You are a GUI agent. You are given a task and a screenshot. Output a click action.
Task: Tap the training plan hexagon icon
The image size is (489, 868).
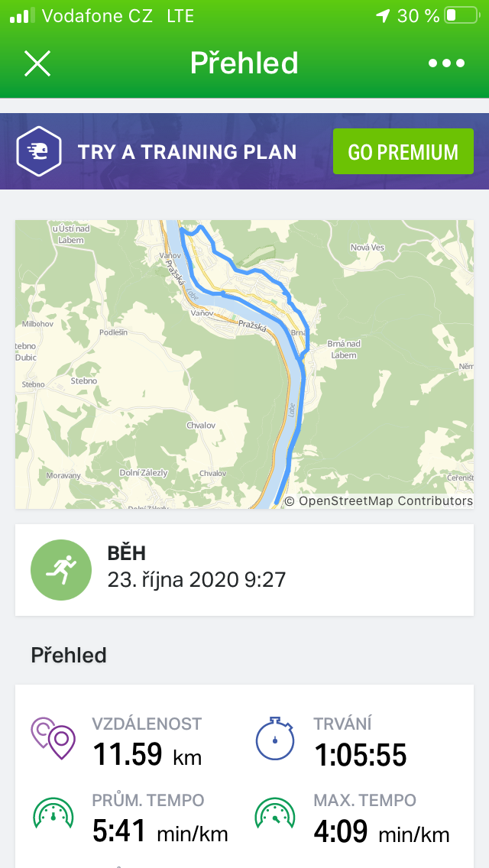click(38, 151)
